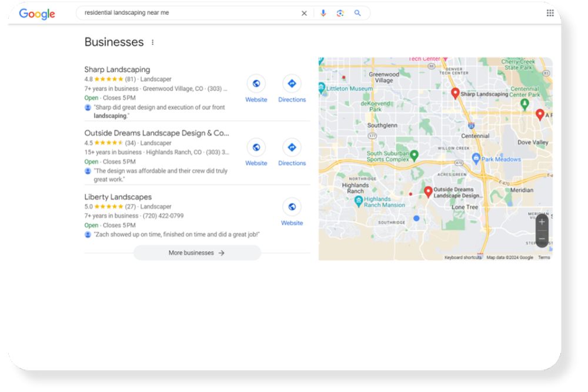Click the Businesses heading
Viewport: 588px width, 392px height.
click(114, 42)
